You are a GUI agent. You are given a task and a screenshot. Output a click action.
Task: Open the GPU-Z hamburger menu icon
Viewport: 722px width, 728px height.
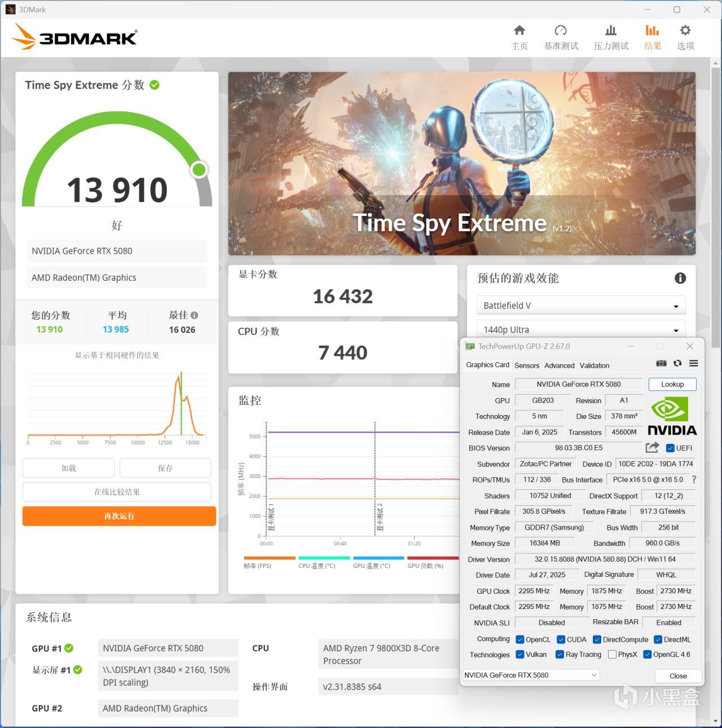pyautogui.click(x=694, y=364)
